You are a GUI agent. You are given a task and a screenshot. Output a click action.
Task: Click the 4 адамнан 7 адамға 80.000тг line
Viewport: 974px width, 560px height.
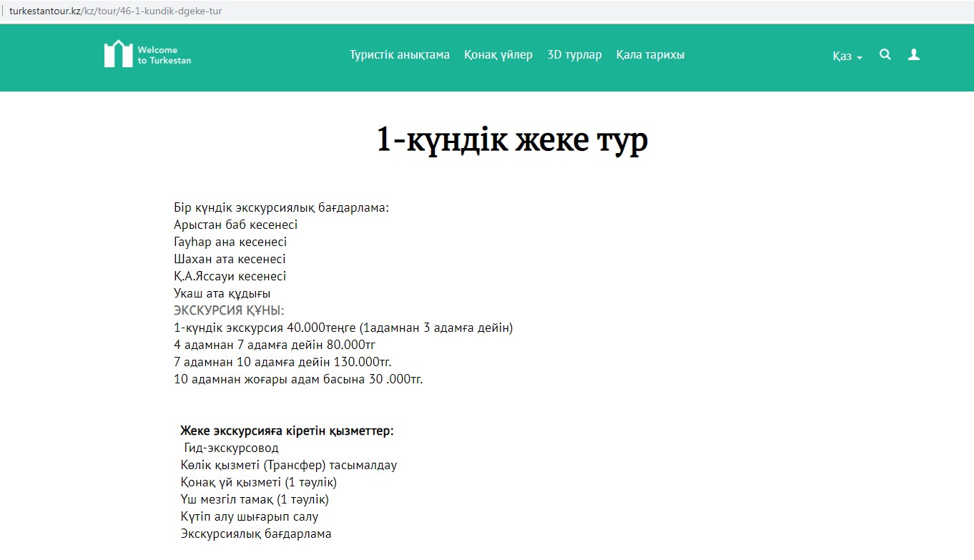pyautogui.click(x=275, y=345)
